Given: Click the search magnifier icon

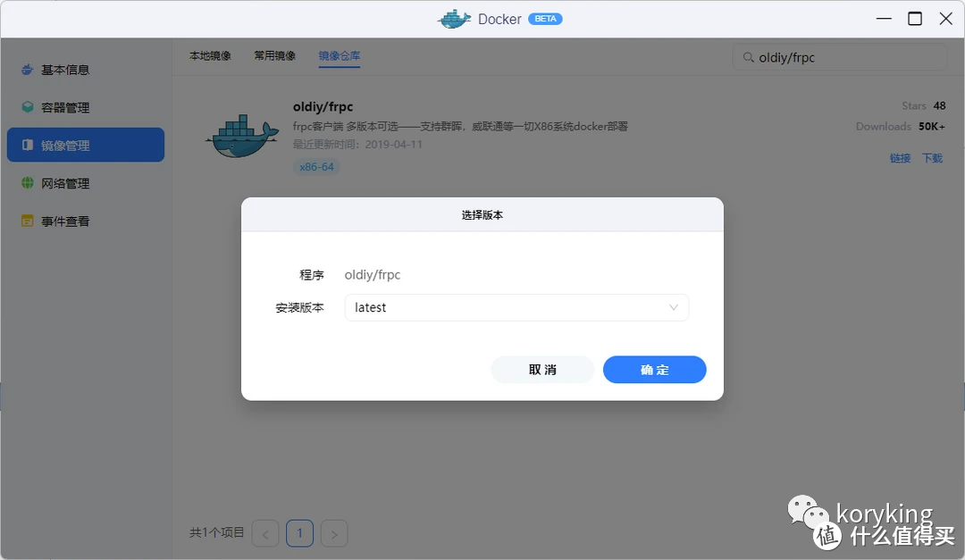Looking at the screenshot, I should (x=749, y=57).
